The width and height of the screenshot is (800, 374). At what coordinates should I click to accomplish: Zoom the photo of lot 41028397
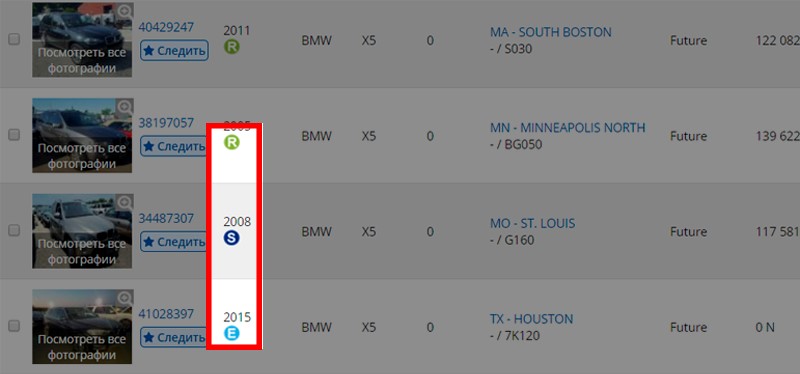(125, 297)
